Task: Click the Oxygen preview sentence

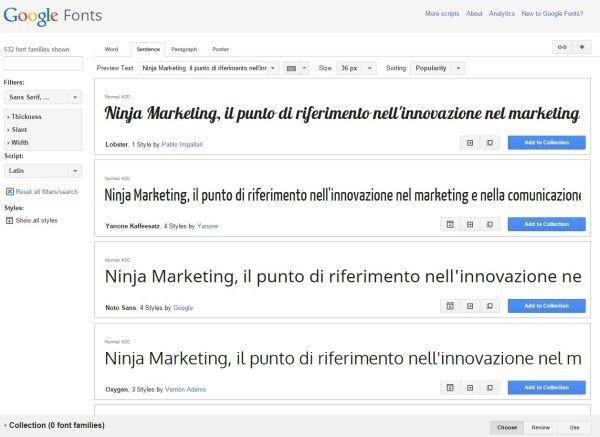Action: 343,359
